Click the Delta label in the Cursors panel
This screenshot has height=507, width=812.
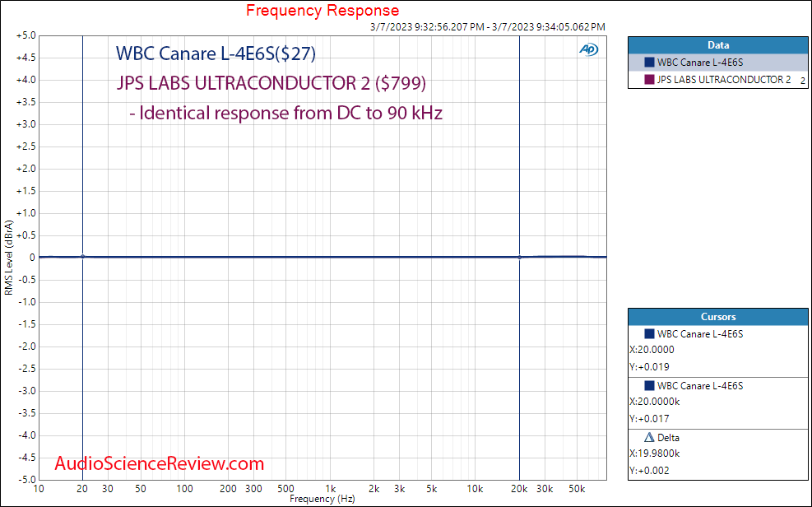(x=668, y=438)
